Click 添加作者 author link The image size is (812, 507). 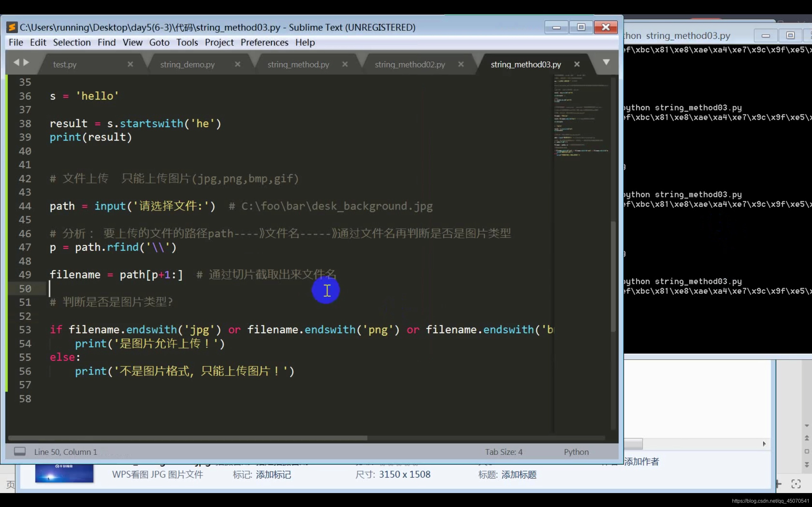tap(641, 462)
